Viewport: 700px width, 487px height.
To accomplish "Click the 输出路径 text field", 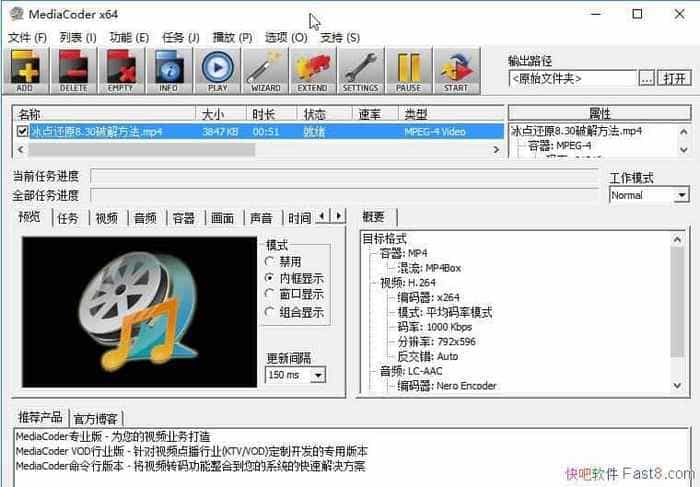I will point(573,79).
